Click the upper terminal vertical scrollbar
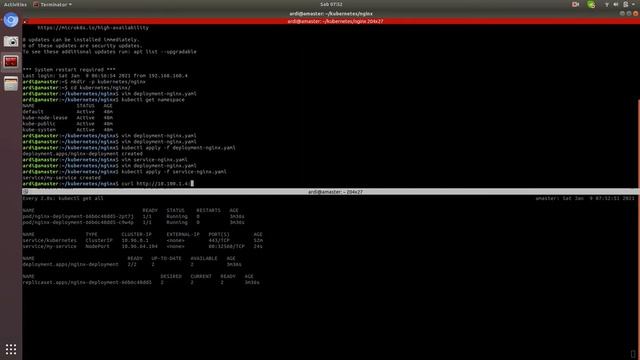The width and height of the screenshot is (640, 360). (x=638, y=143)
